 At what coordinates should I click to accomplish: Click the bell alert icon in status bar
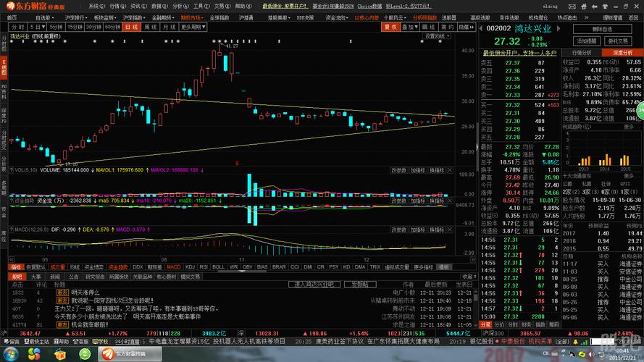pyautogui.click(x=575, y=342)
